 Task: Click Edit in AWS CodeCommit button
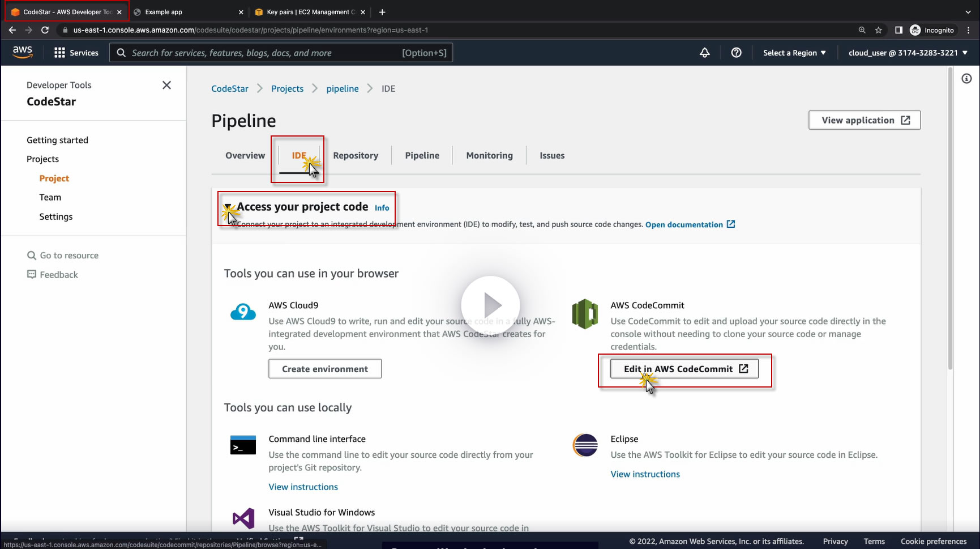click(x=684, y=369)
